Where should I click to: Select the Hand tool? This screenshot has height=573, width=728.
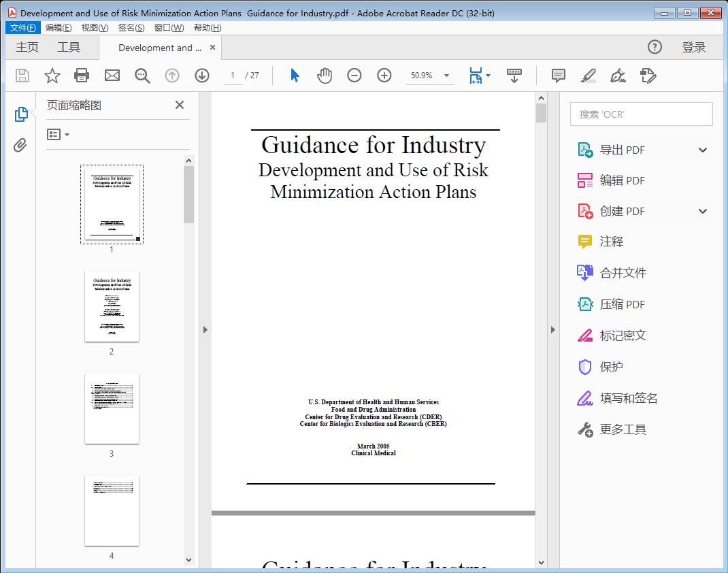click(325, 76)
